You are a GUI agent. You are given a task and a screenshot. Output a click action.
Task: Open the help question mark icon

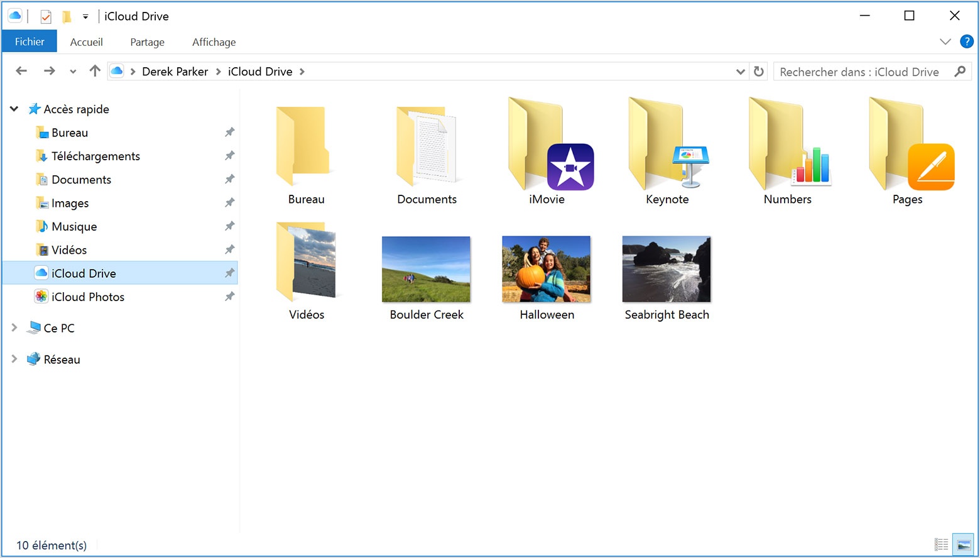point(966,42)
